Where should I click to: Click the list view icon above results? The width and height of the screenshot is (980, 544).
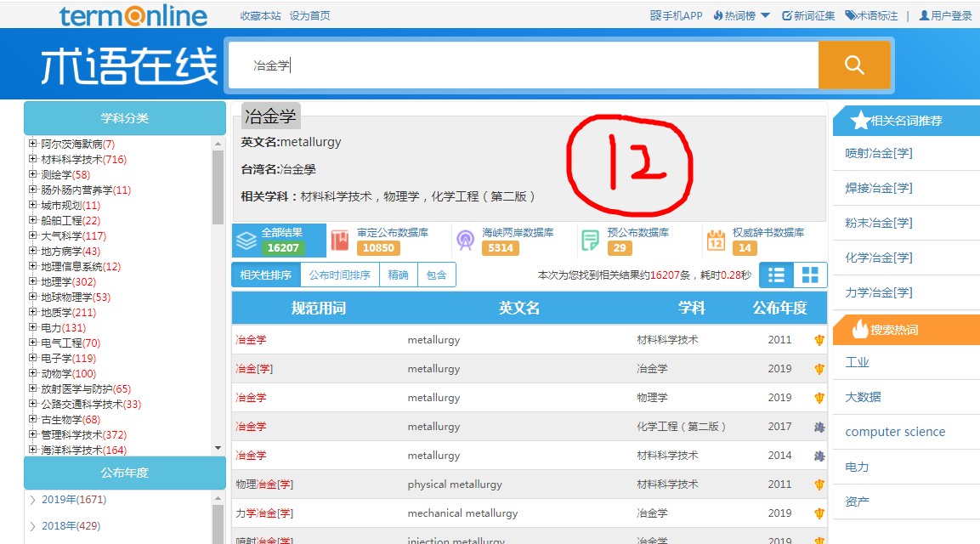click(x=776, y=275)
